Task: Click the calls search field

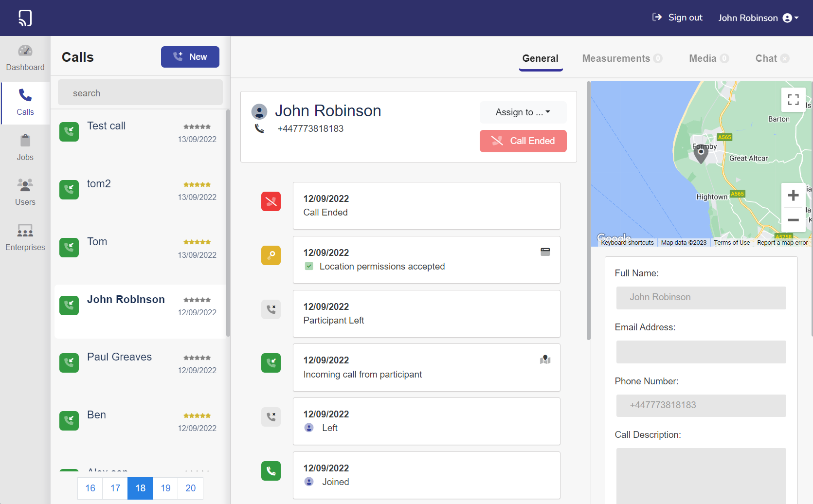Action: [140, 93]
